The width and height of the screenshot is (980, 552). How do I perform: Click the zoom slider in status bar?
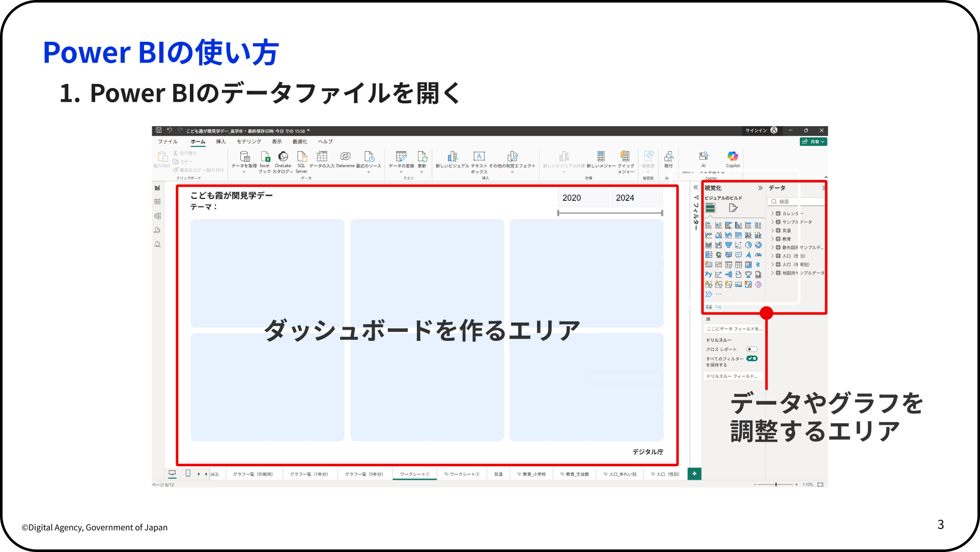tap(776, 484)
